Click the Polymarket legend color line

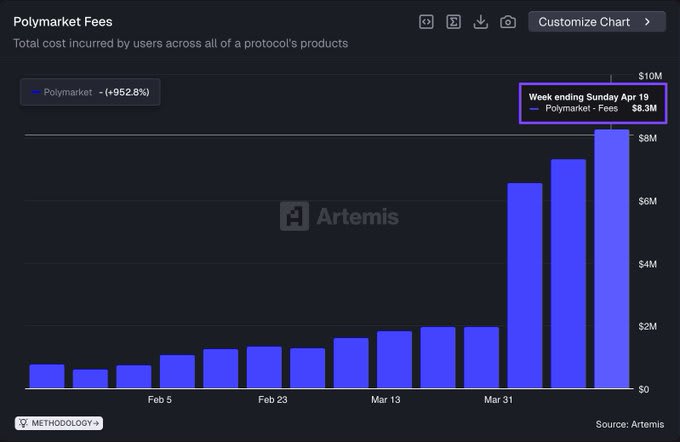point(36,92)
